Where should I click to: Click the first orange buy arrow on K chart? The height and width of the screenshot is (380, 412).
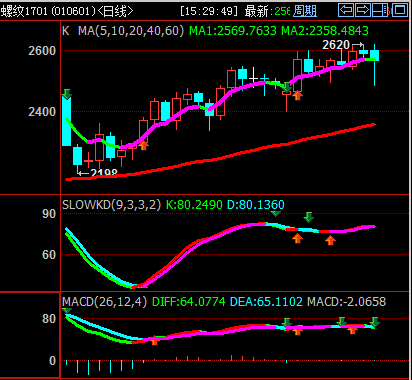click(x=144, y=145)
